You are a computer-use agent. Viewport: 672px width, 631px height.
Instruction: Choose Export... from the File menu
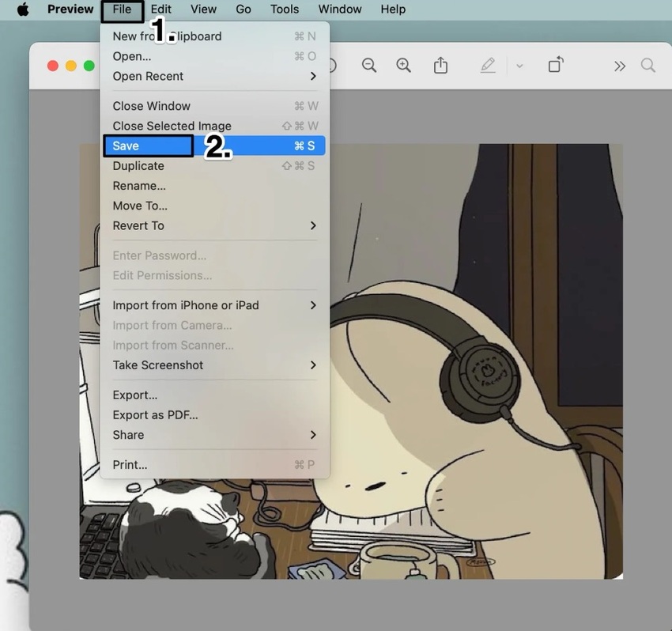214,395
